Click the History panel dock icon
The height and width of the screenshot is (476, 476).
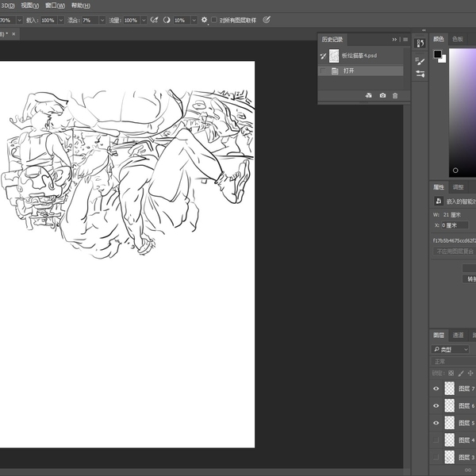[x=420, y=44]
